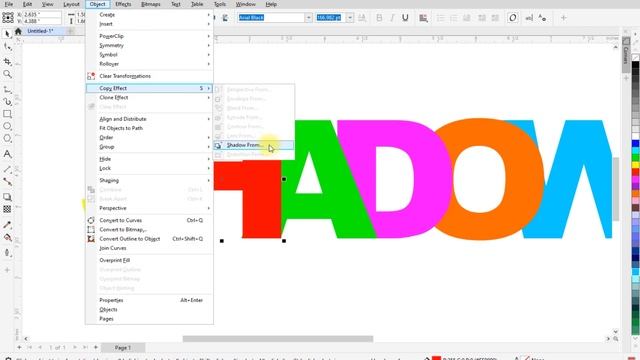Open the font size dropdown

pos(350,18)
